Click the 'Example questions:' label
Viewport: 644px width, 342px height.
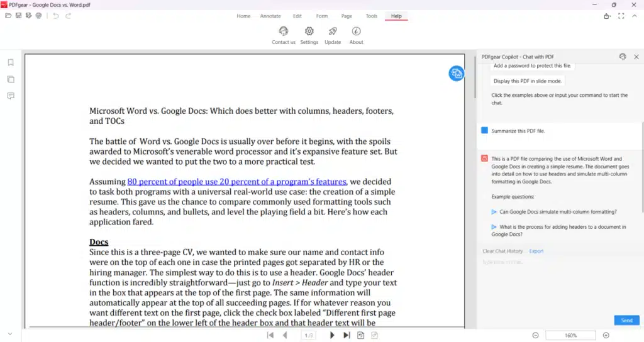pos(513,197)
